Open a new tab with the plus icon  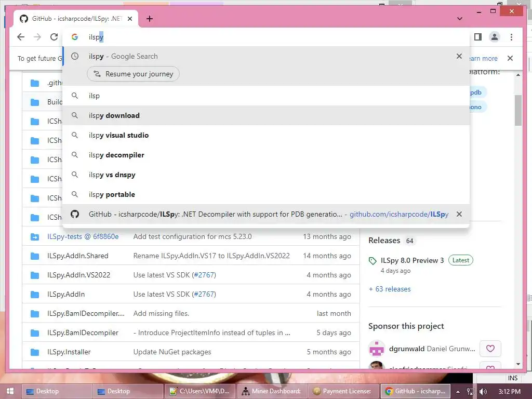coord(150,19)
